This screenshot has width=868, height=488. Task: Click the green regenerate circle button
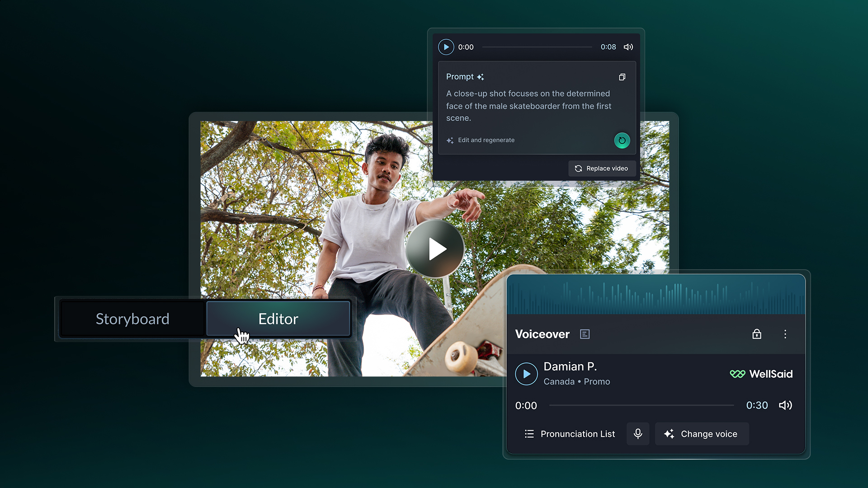tap(622, 141)
